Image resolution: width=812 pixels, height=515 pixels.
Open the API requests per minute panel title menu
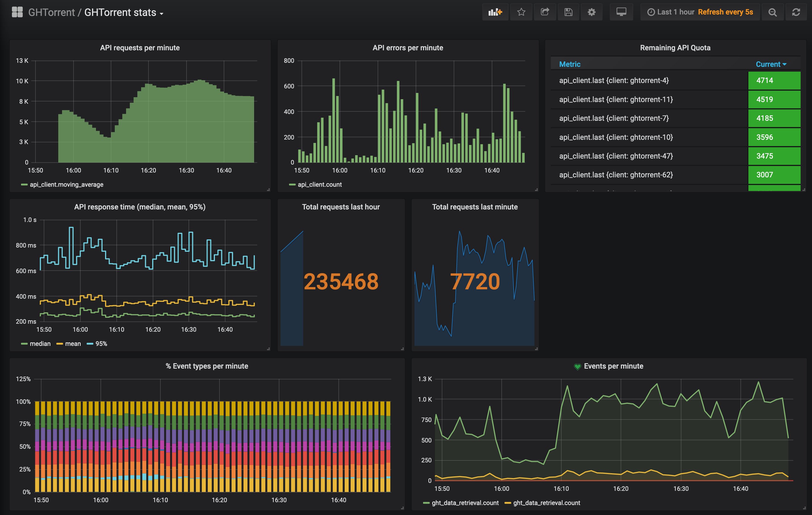(x=140, y=47)
